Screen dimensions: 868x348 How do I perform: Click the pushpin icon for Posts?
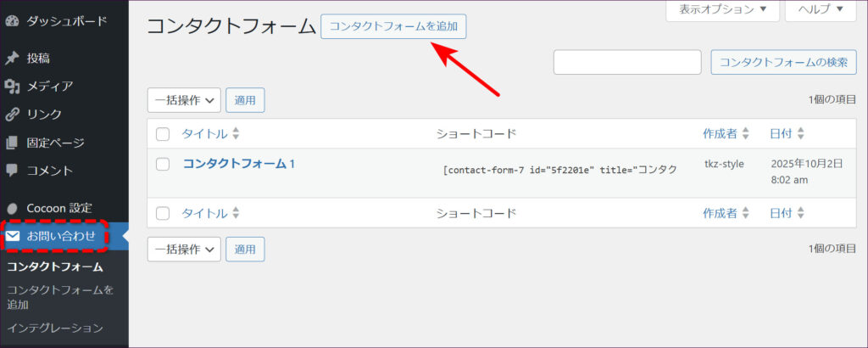(x=12, y=59)
